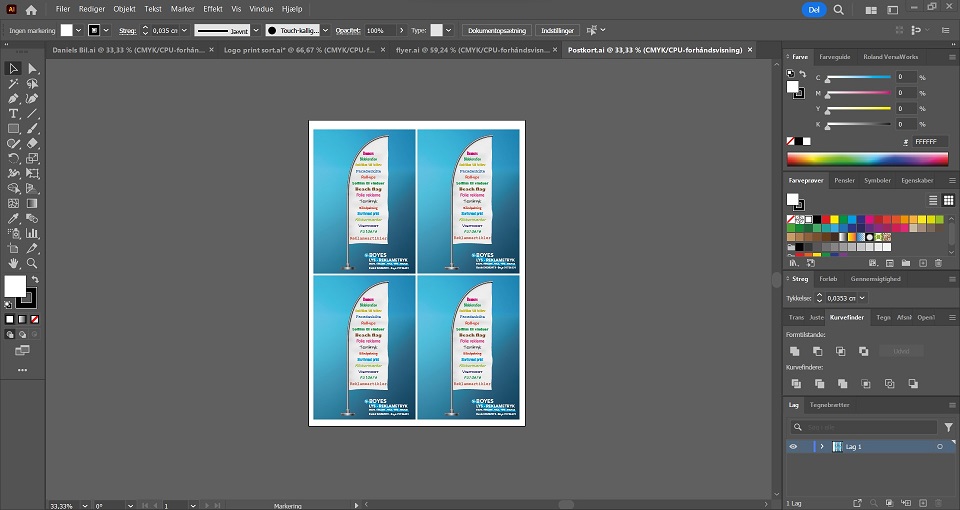The width and height of the screenshot is (960, 510).
Task: Click the Yellow (Y) color slider
Action: point(859,108)
